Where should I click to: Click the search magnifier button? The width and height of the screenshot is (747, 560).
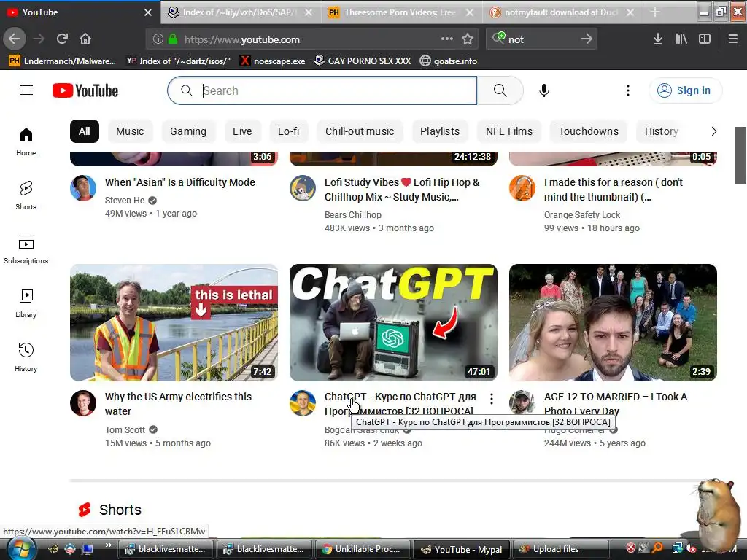[x=500, y=90]
